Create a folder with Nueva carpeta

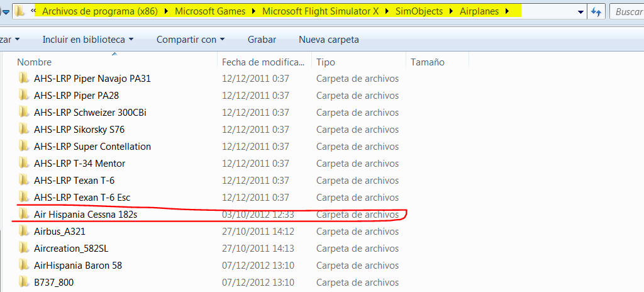pos(329,40)
